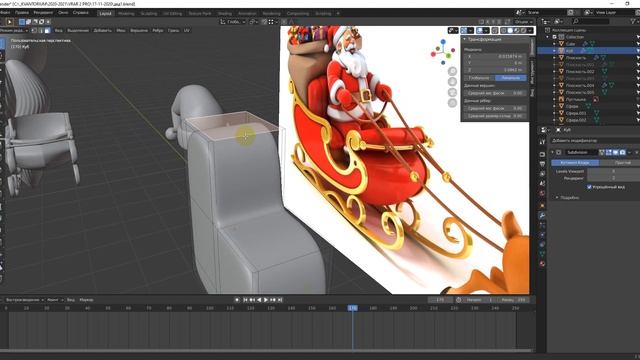Open shading options dropdown arrow
This screenshot has height=360, width=640.
[x=530, y=31]
